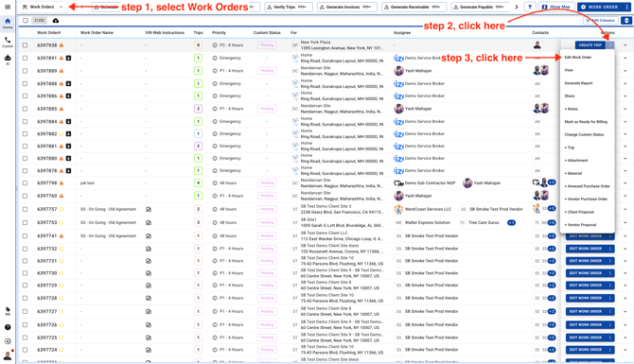Open the Generate Invoices tab

point(347,7)
